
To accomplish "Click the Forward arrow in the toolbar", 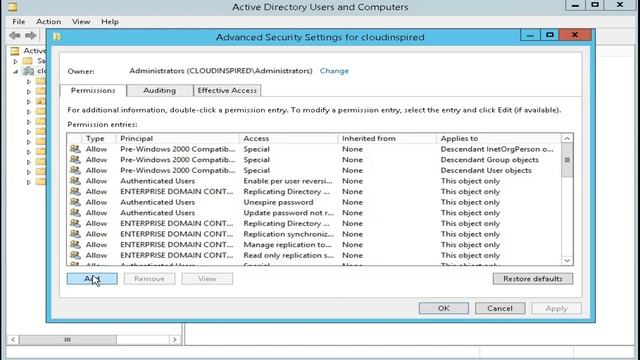I will point(31,36).
